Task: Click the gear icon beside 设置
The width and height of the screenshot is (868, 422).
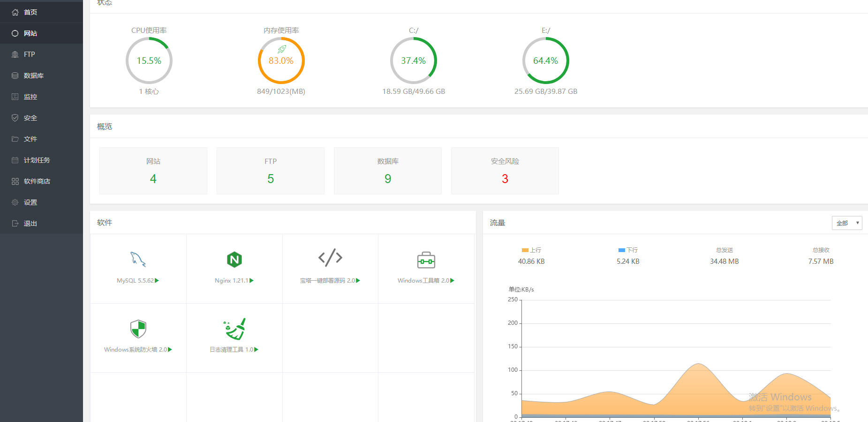Action: click(x=15, y=202)
